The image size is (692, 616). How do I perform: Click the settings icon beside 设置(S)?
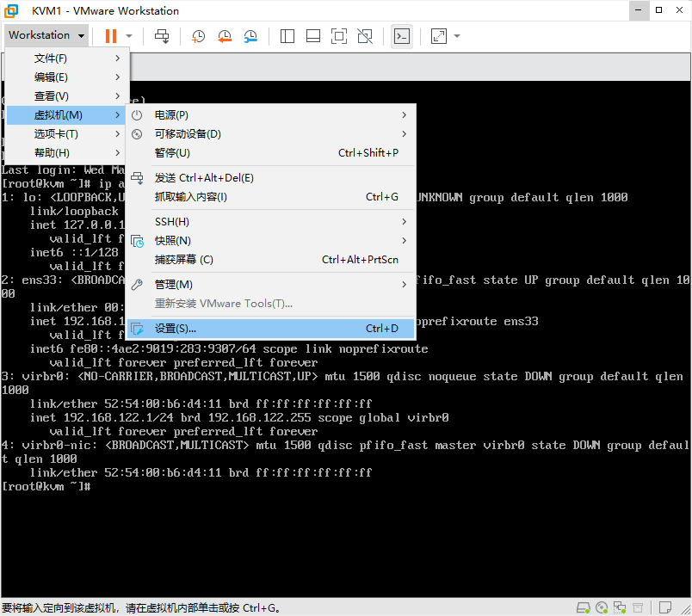[137, 329]
